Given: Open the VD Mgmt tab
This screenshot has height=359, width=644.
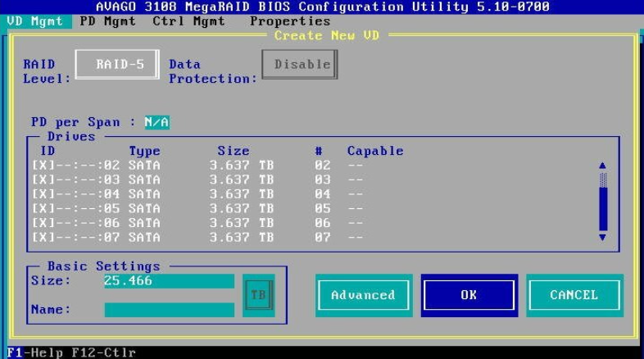Looking at the screenshot, I should (x=34, y=21).
